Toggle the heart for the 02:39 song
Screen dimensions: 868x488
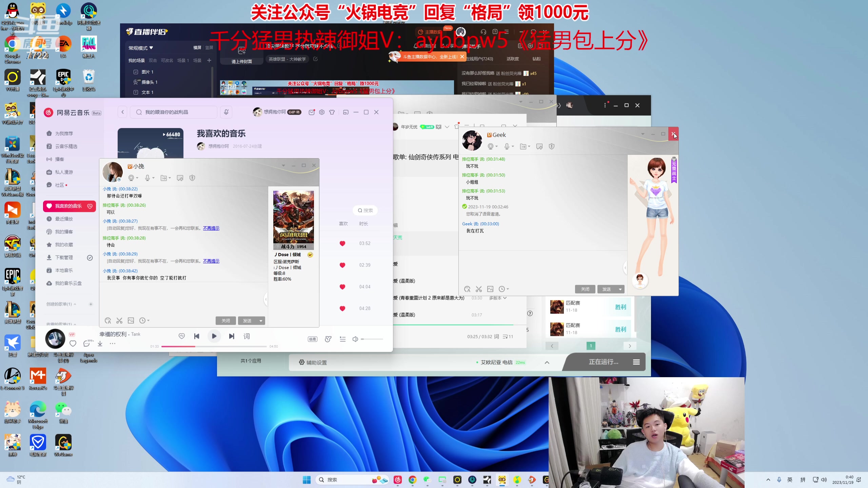point(342,265)
